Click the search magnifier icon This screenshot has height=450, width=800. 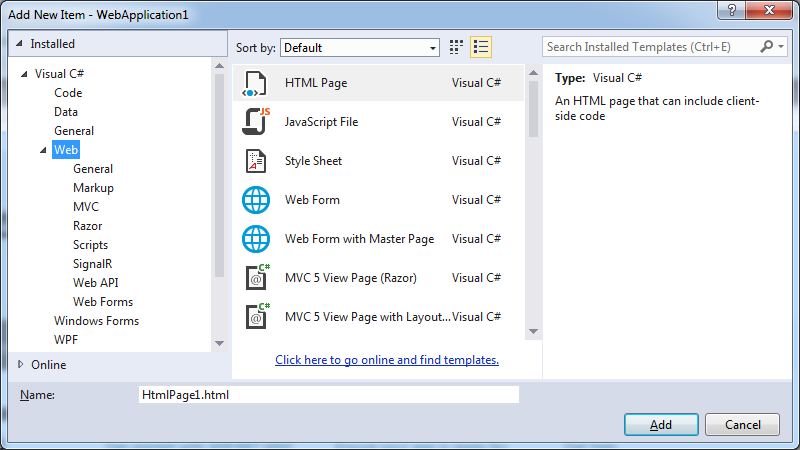pyautogui.click(x=767, y=47)
